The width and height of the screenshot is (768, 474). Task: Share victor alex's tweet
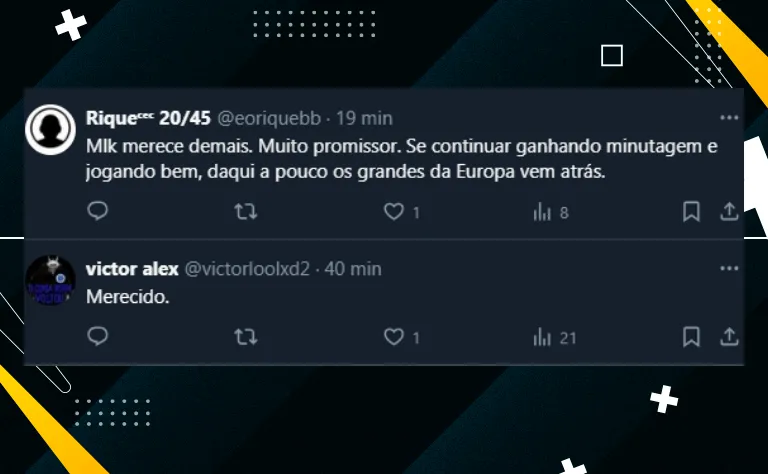729,337
